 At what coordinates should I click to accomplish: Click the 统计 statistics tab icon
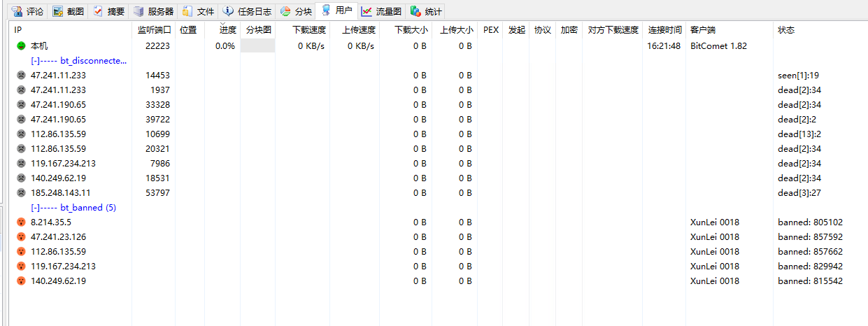pos(416,11)
